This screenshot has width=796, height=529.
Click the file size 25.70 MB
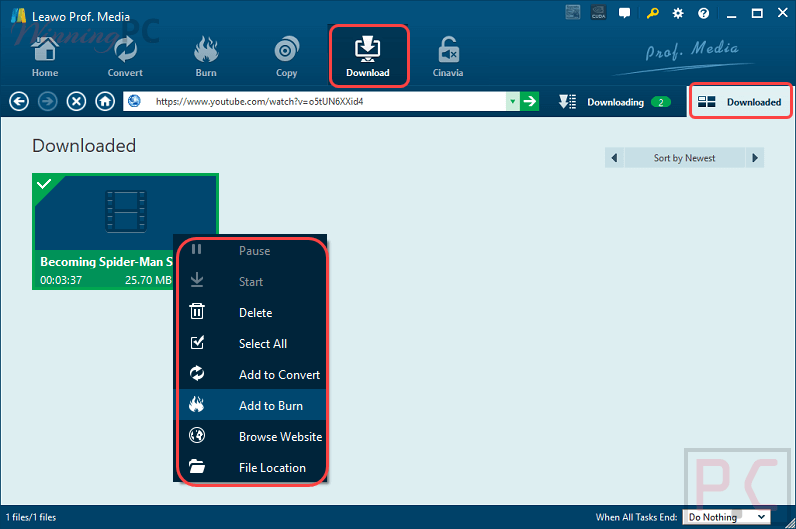tap(148, 280)
